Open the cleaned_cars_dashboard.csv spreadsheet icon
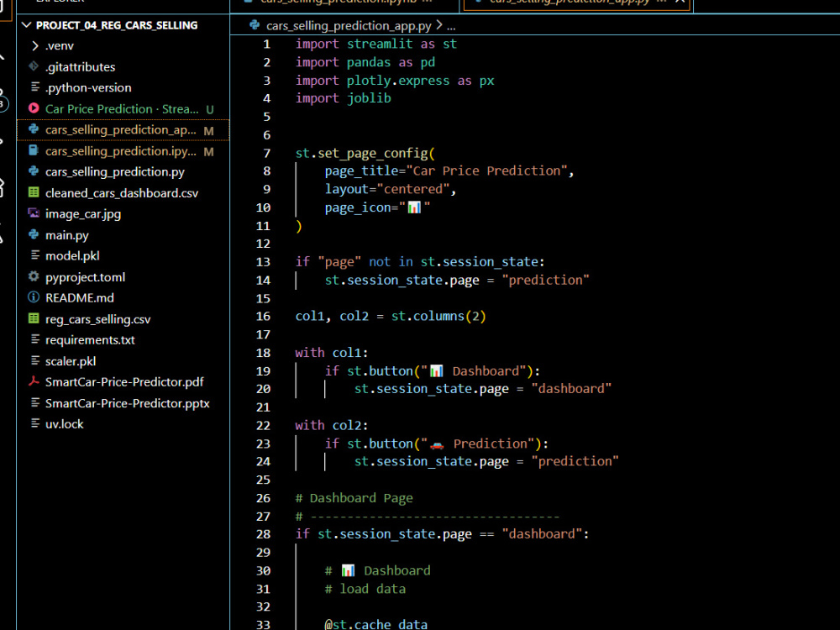 34,192
